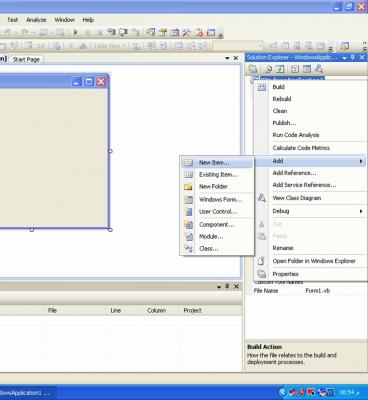The height and width of the screenshot is (400, 368).
Task: Click Properties icon in Solution Explorer toolbar
Action: point(253,69)
